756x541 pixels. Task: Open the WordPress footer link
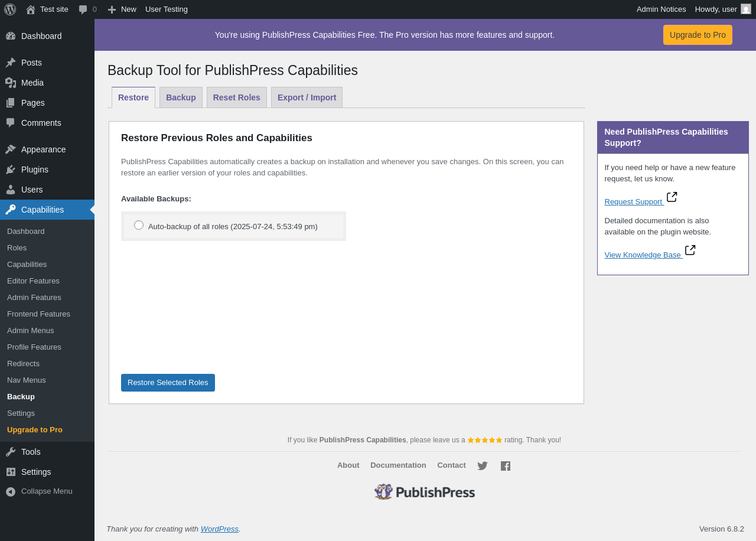220,529
